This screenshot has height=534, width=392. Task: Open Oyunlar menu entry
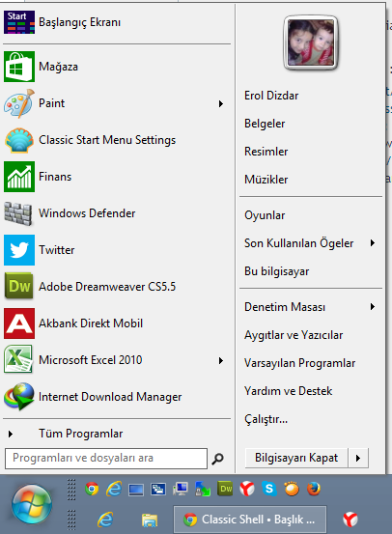[265, 215]
